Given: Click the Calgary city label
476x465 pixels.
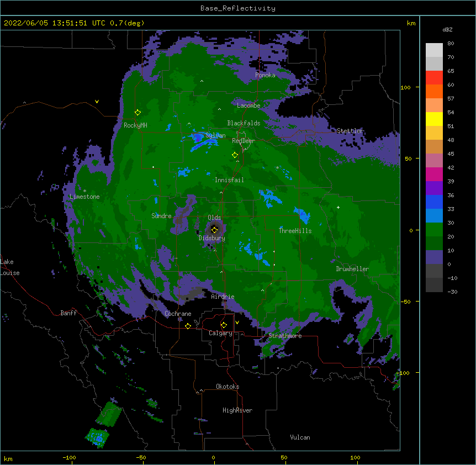Looking at the screenshot, I should (x=220, y=333).
